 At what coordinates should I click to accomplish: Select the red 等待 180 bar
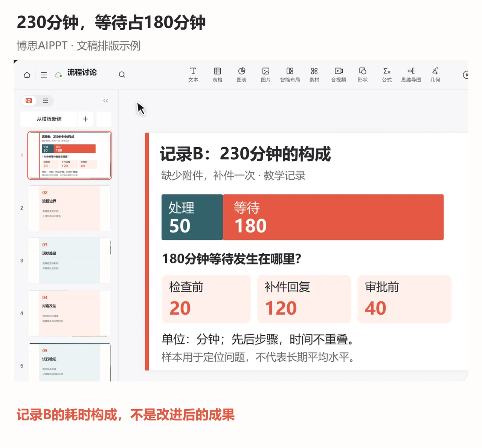coord(333,217)
